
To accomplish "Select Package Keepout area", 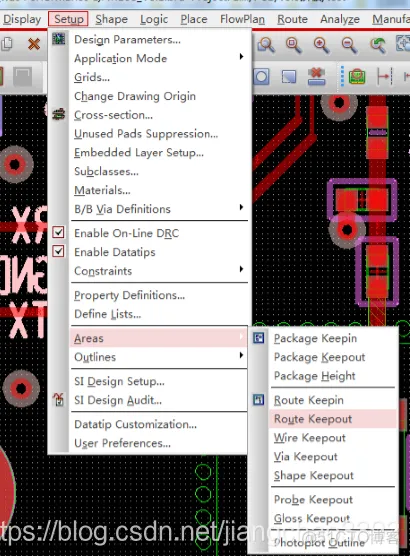I will pos(319,357).
